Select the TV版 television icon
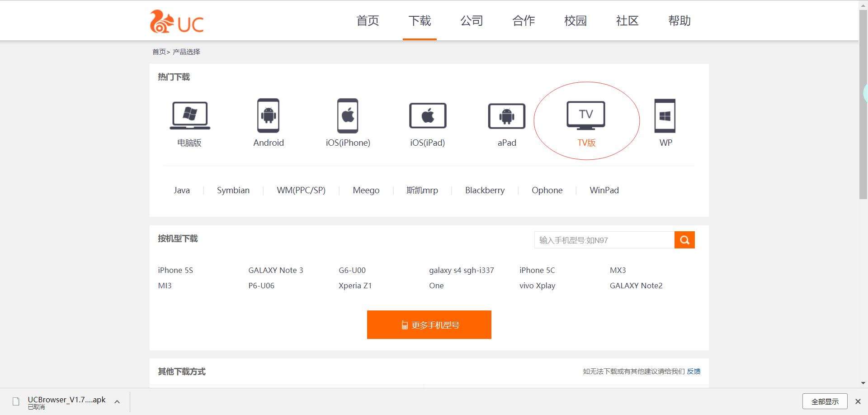 (586, 115)
